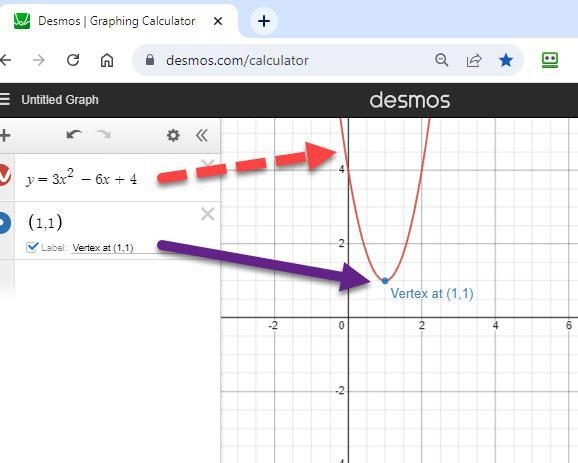The height and width of the screenshot is (463, 578).
Task: Collapse the expression list with double chevron
Action: (x=202, y=136)
